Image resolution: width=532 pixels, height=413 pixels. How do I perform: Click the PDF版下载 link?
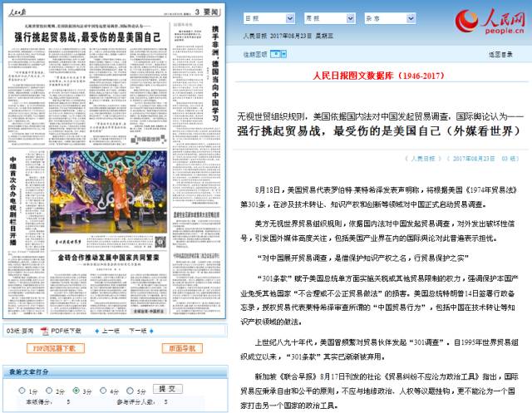66,331
